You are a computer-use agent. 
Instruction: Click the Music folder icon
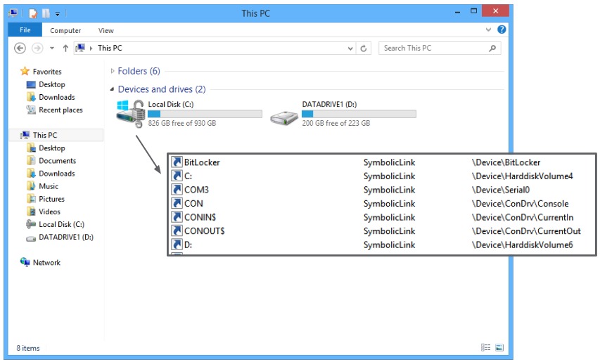pyautogui.click(x=31, y=186)
